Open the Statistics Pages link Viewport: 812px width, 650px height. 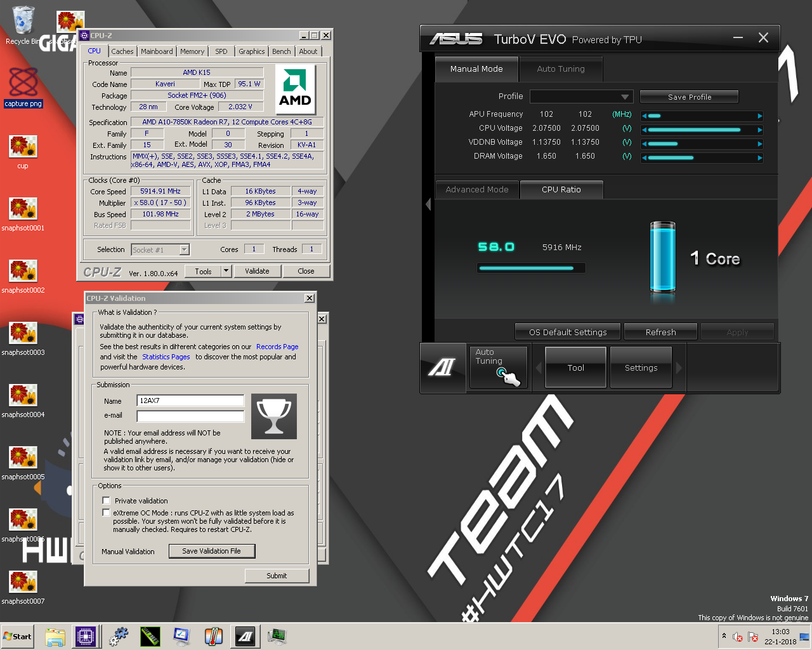(166, 357)
